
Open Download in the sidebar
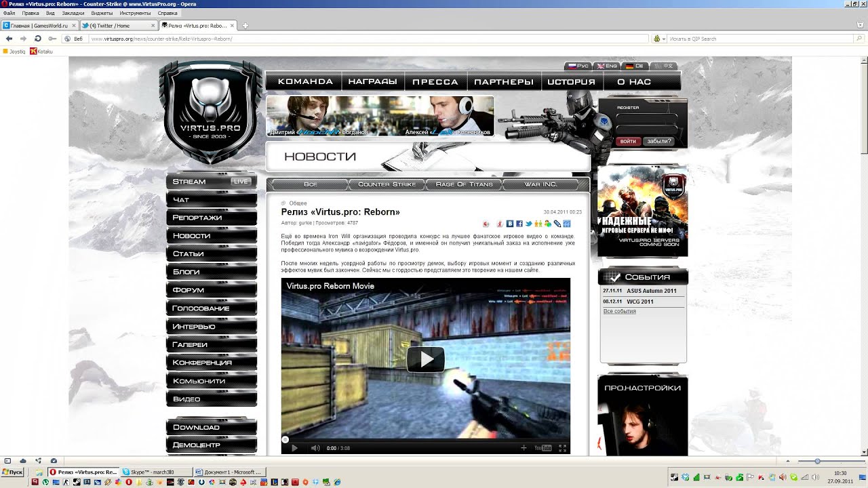[212, 428]
